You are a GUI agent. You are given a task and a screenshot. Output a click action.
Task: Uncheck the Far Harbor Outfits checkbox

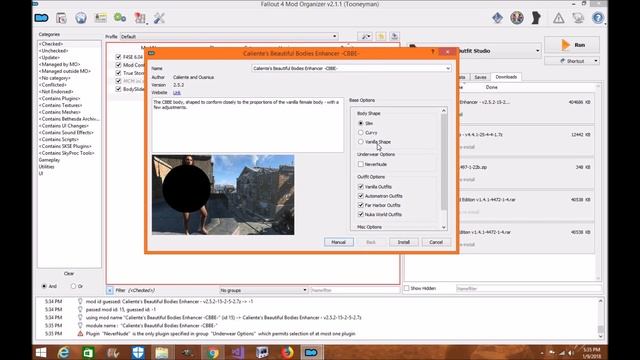coord(360,205)
